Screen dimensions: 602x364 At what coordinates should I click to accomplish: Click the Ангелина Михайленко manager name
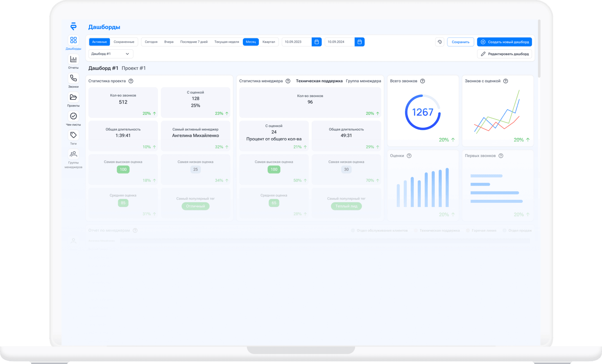[x=195, y=136]
